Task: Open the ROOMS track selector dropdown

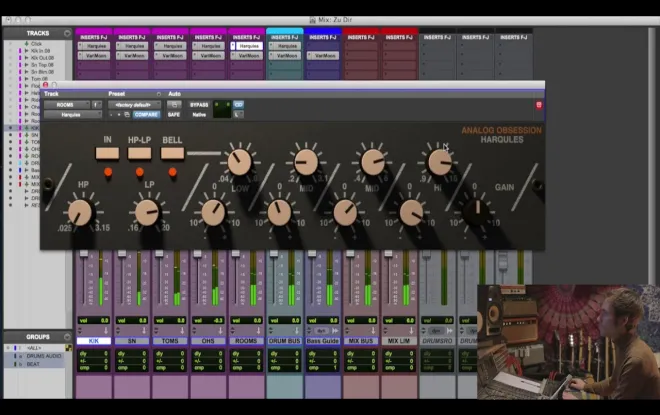Action: coord(67,105)
